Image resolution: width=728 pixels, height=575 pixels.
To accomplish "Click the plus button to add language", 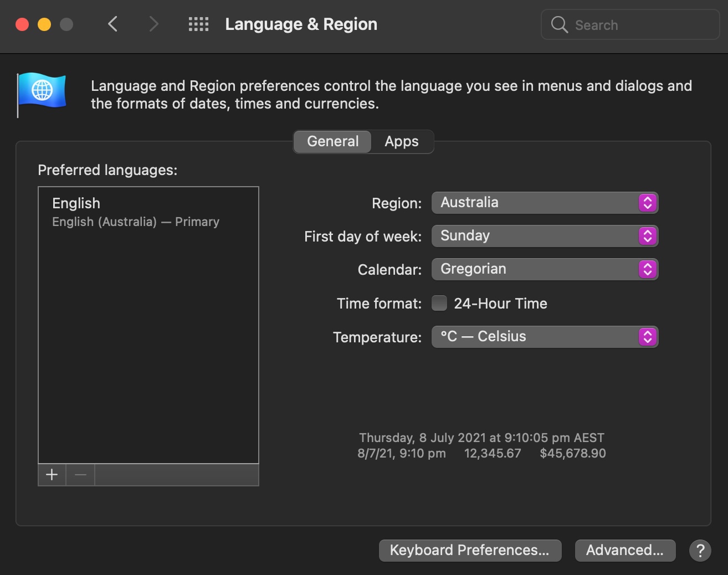I will pos(52,475).
